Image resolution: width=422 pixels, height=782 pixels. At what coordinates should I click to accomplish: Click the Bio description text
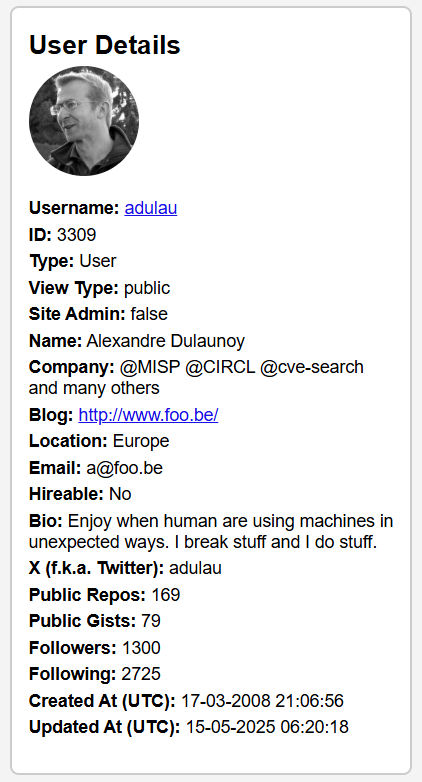point(211,531)
